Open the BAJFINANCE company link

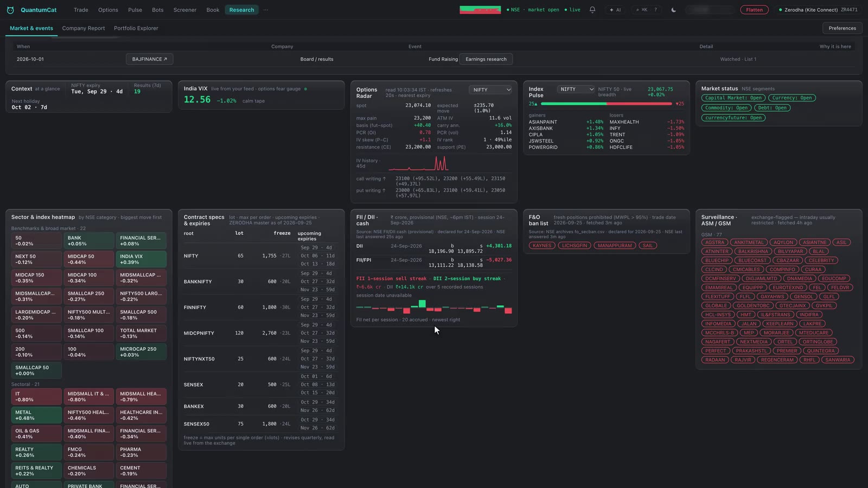[x=150, y=59]
